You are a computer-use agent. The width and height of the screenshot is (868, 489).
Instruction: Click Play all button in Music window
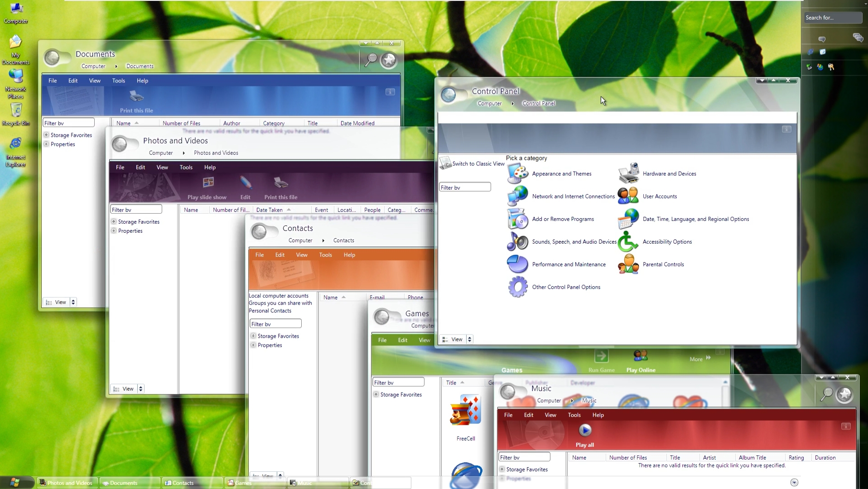click(x=585, y=435)
